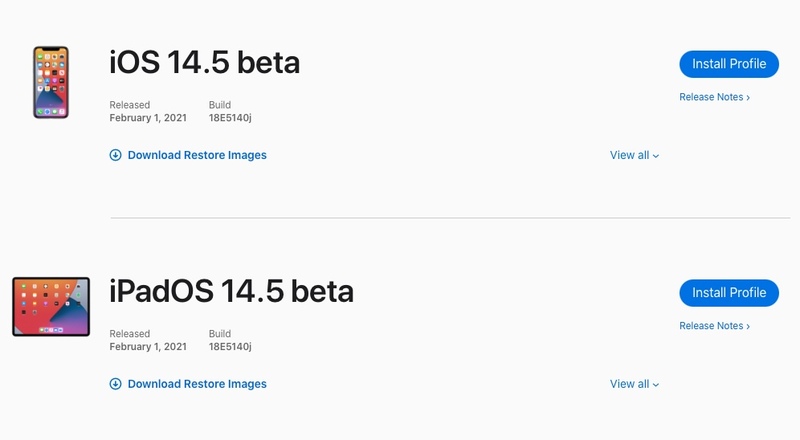Click the iPadOS 14.5 beta heading
This screenshot has width=800, height=440.
(x=232, y=291)
